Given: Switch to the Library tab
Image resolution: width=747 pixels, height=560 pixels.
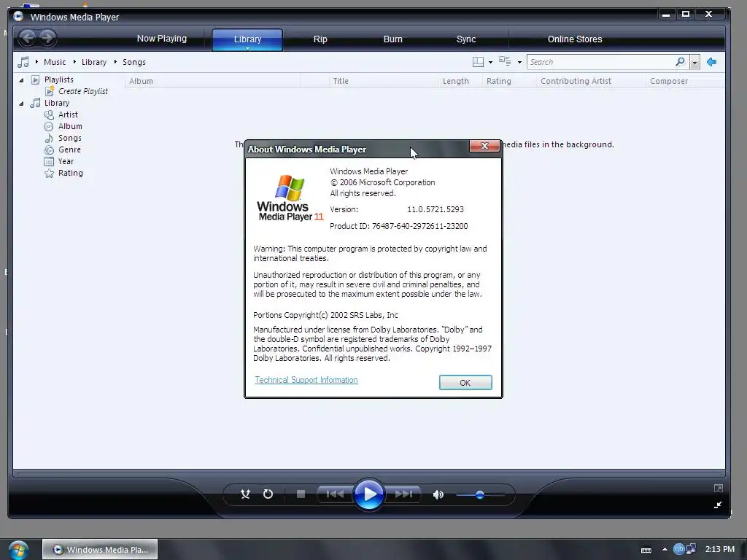Looking at the screenshot, I should pyautogui.click(x=247, y=39).
